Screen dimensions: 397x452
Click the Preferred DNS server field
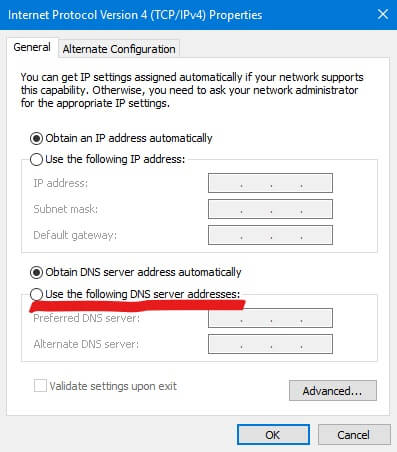(x=270, y=318)
